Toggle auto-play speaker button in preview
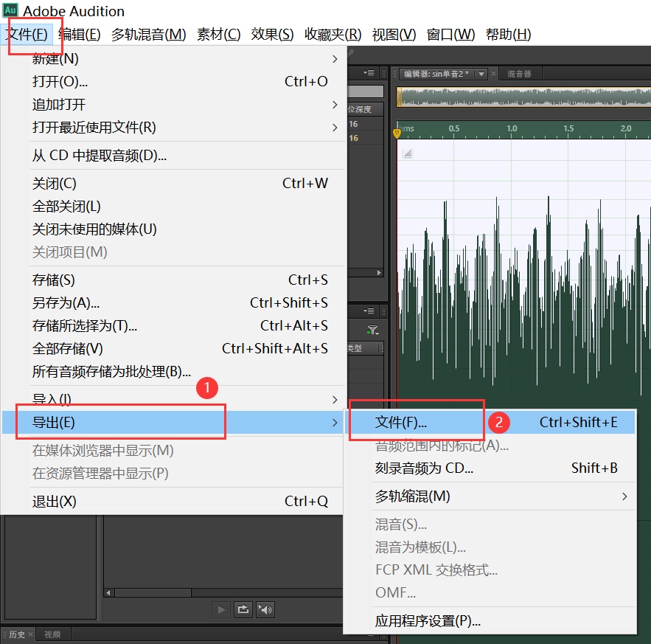This screenshot has height=644, width=651. (265, 609)
